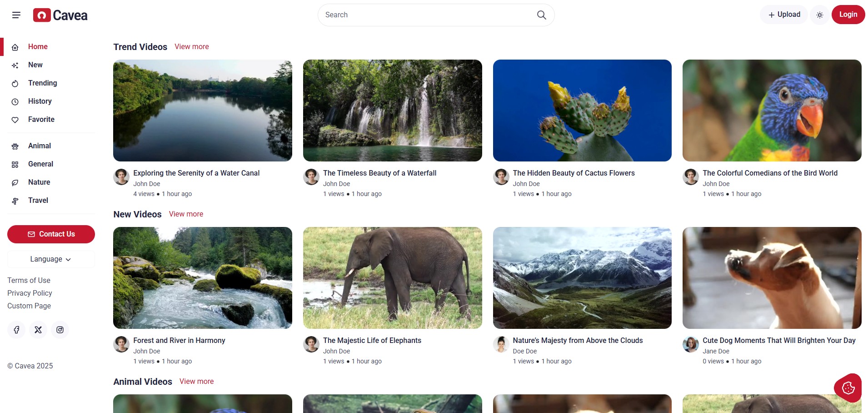Click the hamburger menu icon
Screen dimensions: 868x413
pyautogui.click(x=16, y=15)
